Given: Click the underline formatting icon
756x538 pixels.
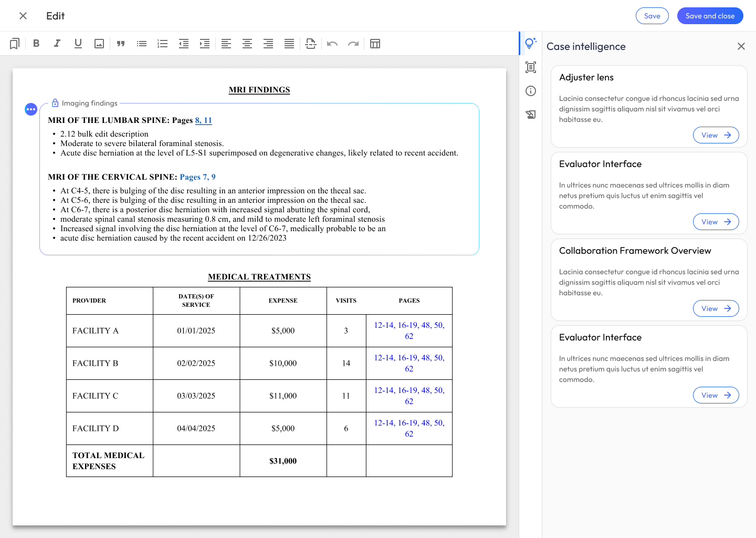Looking at the screenshot, I should point(78,44).
